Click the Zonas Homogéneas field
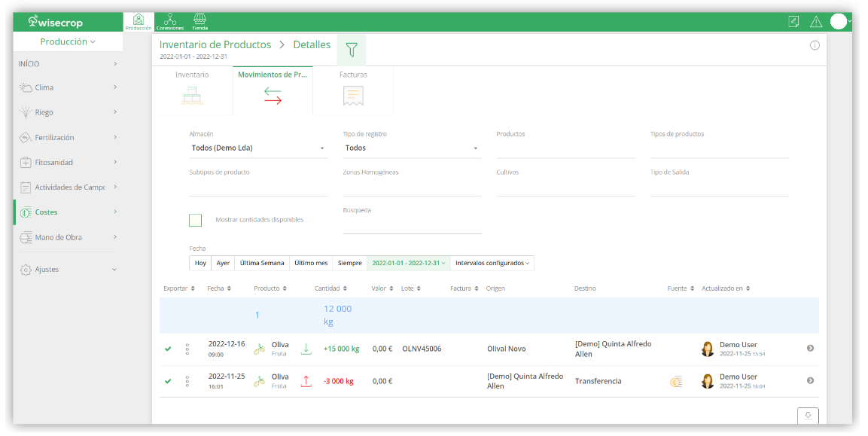Viewport: 868px width, 436px height. pyautogui.click(x=412, y=187)
